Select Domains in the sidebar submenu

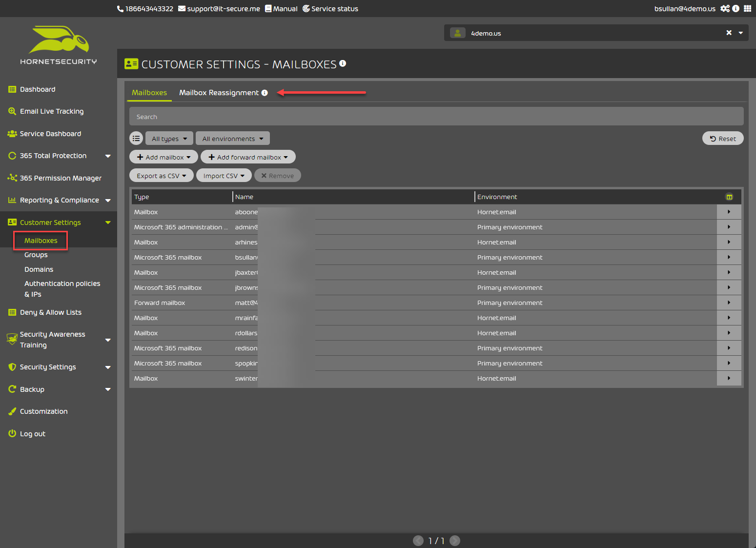39,269
